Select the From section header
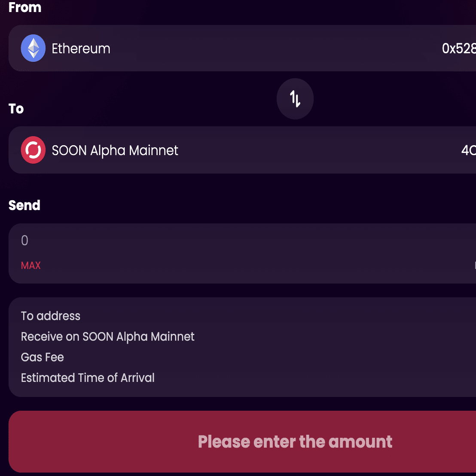The image size is (476, 476). click(x=24, y=7)
